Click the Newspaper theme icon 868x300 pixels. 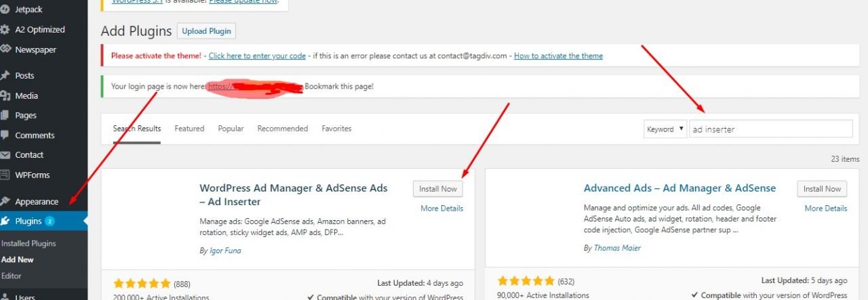coord(5,49)
